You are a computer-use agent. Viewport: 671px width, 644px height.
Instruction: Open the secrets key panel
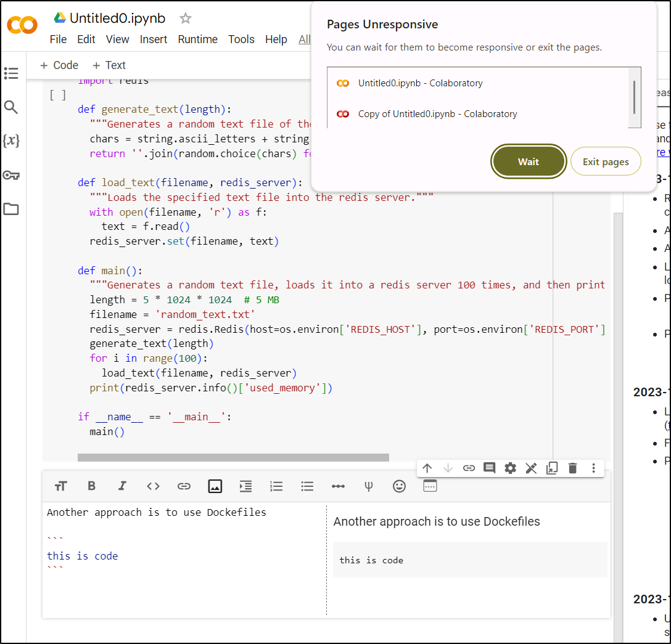coord(11,175)
